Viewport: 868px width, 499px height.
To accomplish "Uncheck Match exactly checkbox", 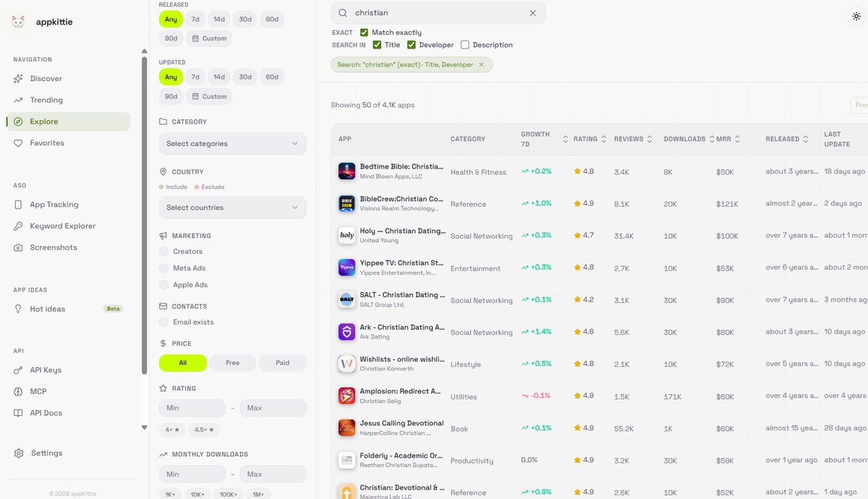I will coord(364,33).
